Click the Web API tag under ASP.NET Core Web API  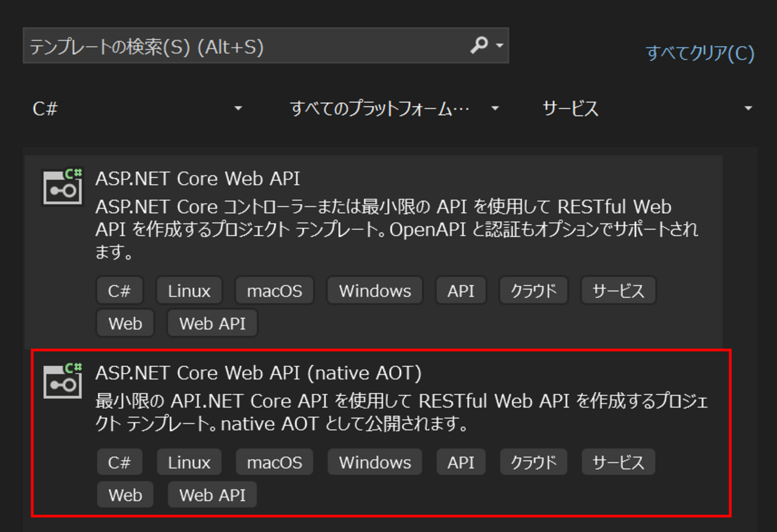(x=213, y=323)
